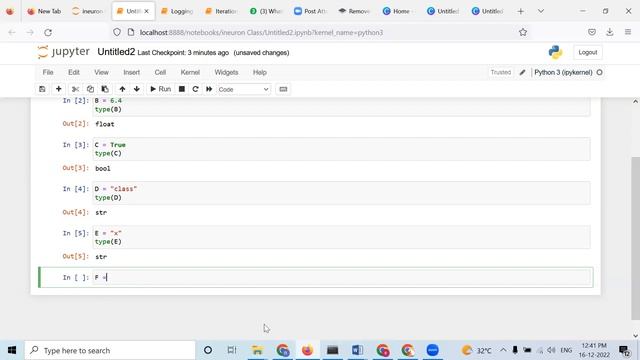
Task: Restart the kernel icon
Action: [x=195, y=89]
